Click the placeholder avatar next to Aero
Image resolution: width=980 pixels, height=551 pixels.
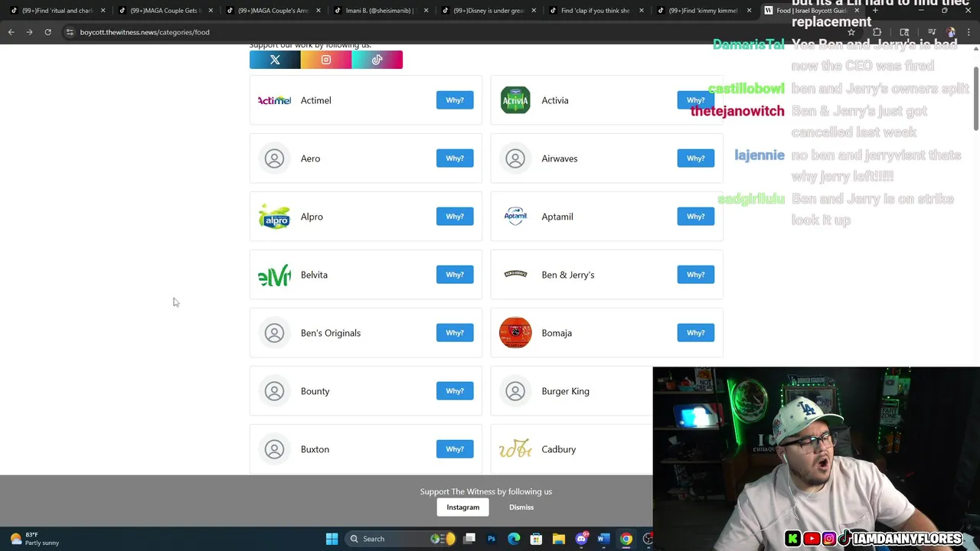coord(274,158)
